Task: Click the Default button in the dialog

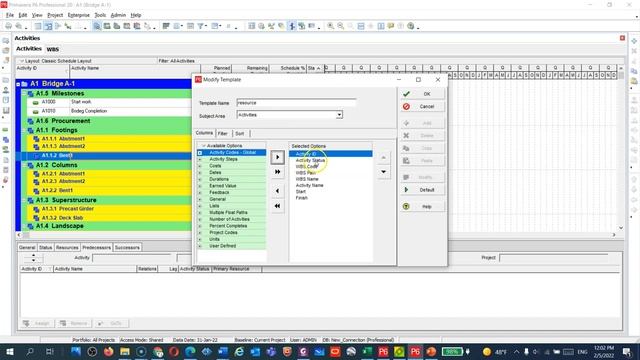Action: pyautogui.click(x=422, y=190)
